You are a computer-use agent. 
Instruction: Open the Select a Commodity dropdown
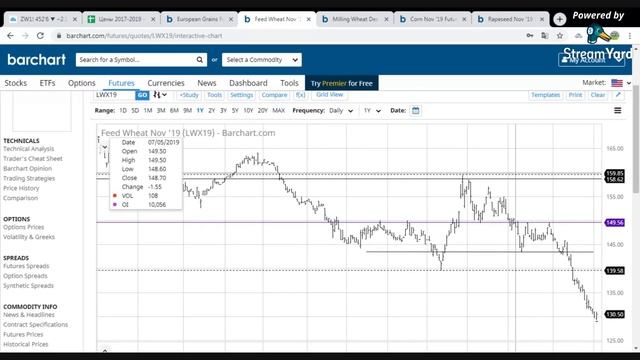point(262,60)
